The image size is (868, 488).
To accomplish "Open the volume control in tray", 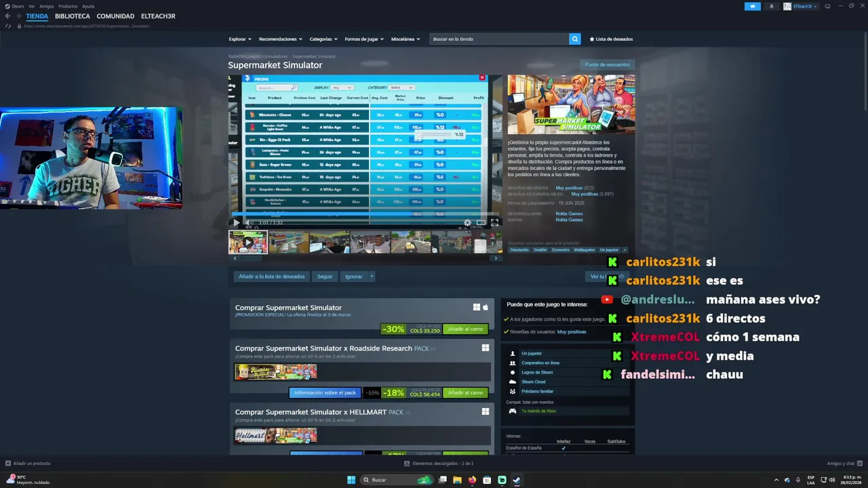I will (832, 480).
